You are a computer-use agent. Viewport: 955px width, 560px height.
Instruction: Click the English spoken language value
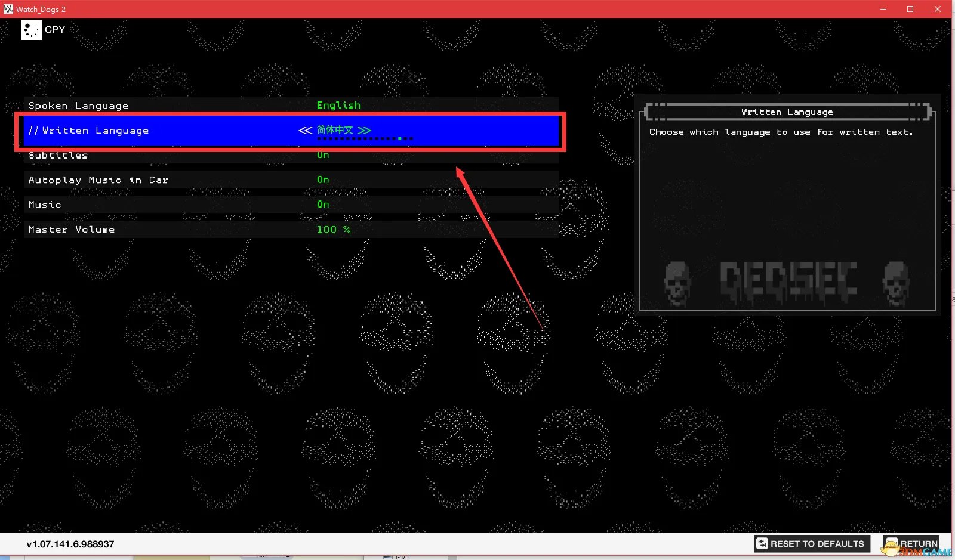(x=338, y=106)
